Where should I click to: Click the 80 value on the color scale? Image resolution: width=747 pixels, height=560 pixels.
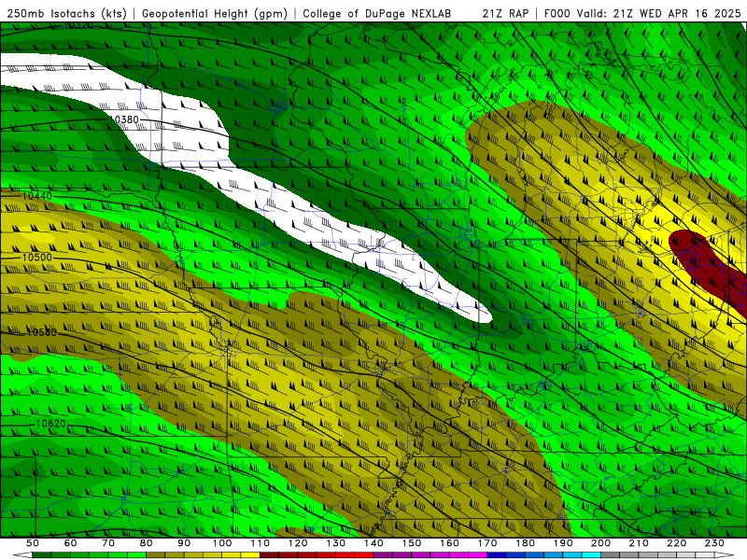coord(147,543)
